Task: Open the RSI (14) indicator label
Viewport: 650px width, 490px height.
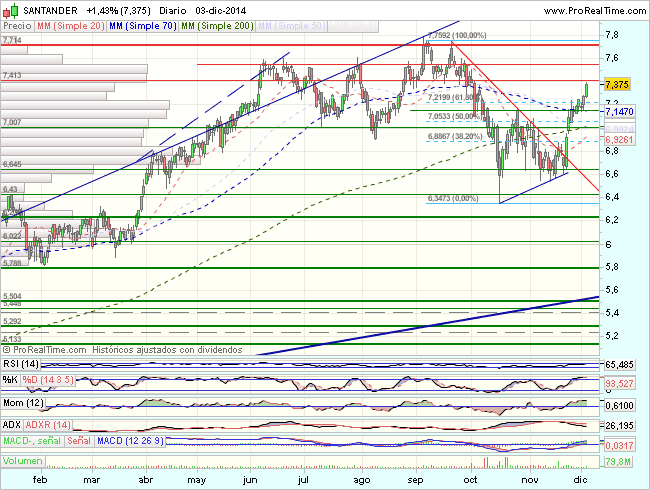Action: 22,365
